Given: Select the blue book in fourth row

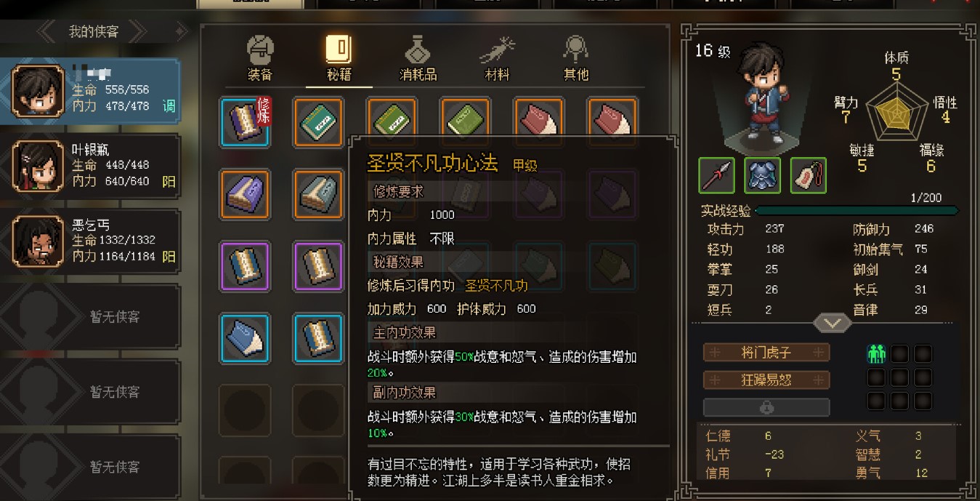Looking at the screenshot, I should pyautogui.click(x=246, y=338).
